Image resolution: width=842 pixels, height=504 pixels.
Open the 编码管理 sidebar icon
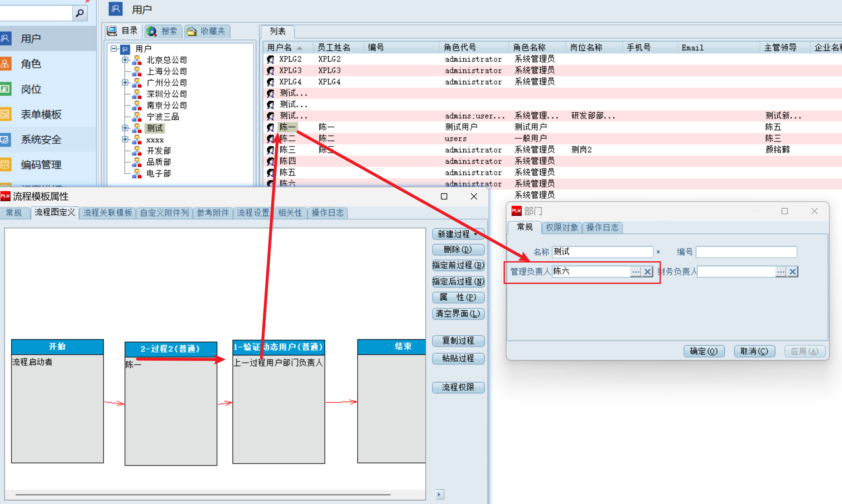tap(5, 165)
